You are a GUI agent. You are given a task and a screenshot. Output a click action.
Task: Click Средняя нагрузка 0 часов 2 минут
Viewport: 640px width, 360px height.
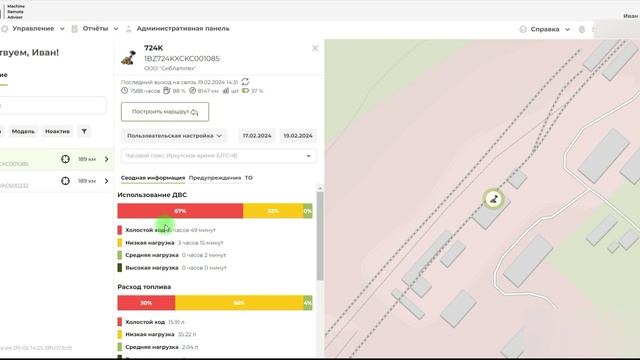[x=172, y=255]
